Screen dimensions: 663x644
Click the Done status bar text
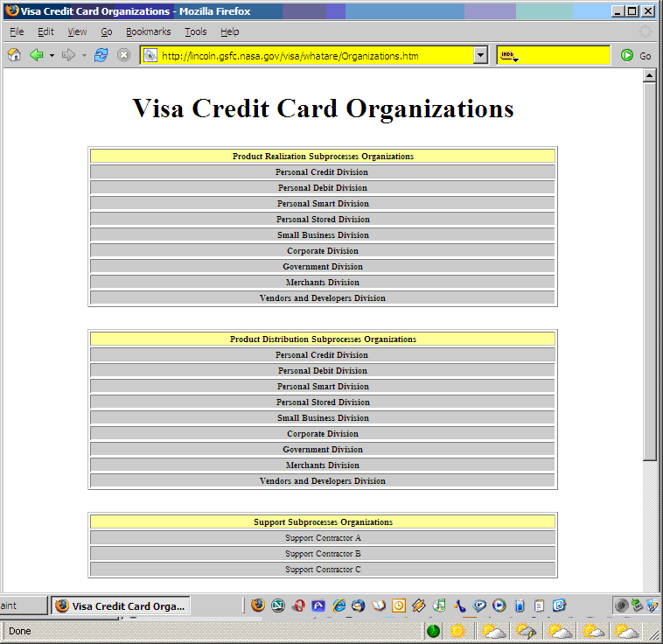coord(20,631)
